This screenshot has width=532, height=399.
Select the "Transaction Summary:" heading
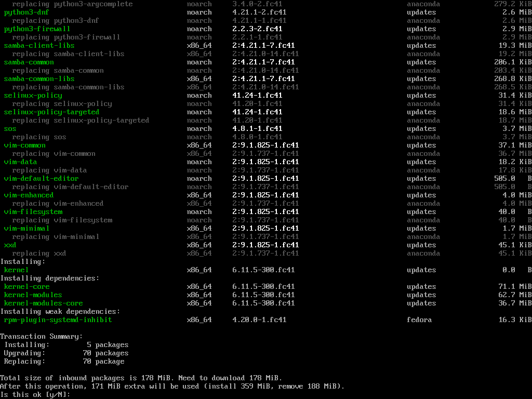click(x=41, y=337)
